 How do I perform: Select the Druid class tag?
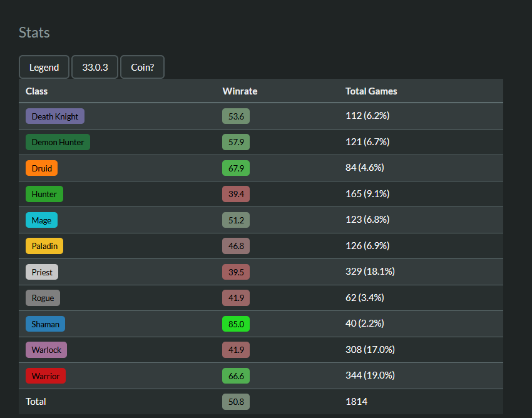[x=42, y=168]
